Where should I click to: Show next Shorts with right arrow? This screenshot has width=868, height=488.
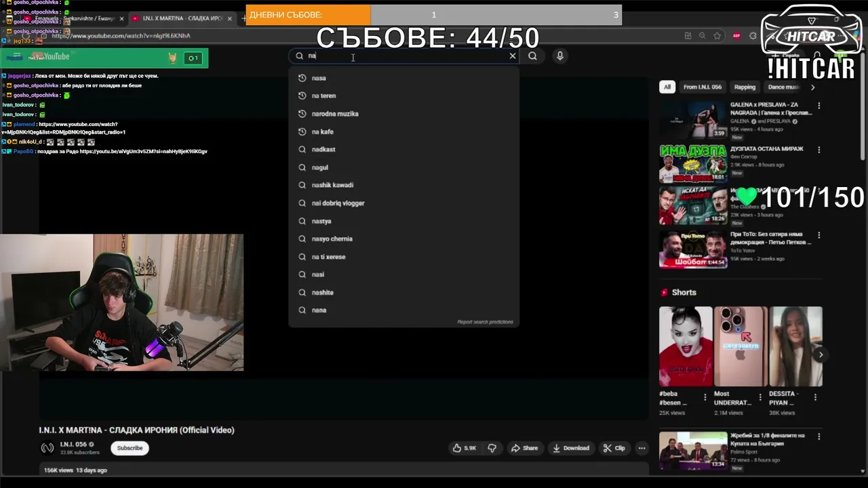tap(821, 354)
